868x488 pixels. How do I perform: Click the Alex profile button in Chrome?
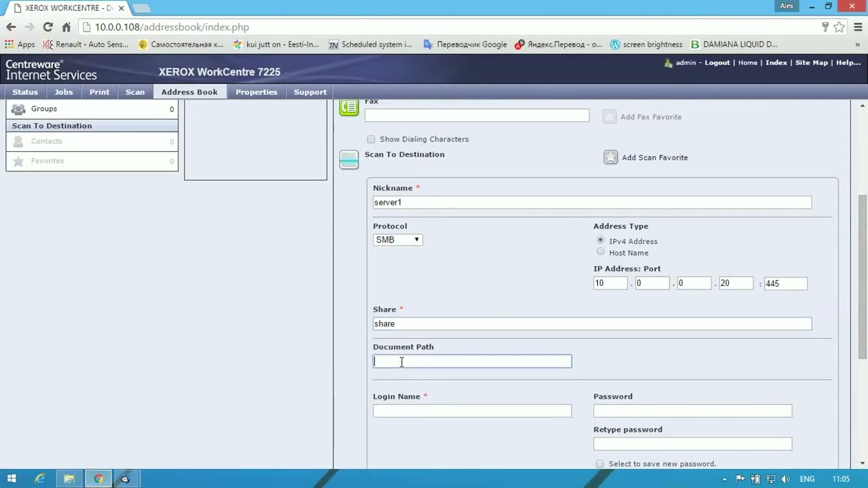tap(787, 5)
